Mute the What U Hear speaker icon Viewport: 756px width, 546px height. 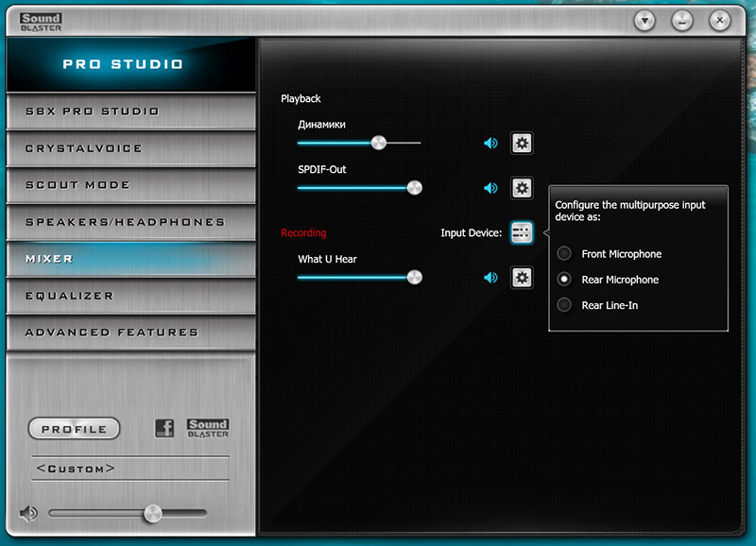coord(490,278)
